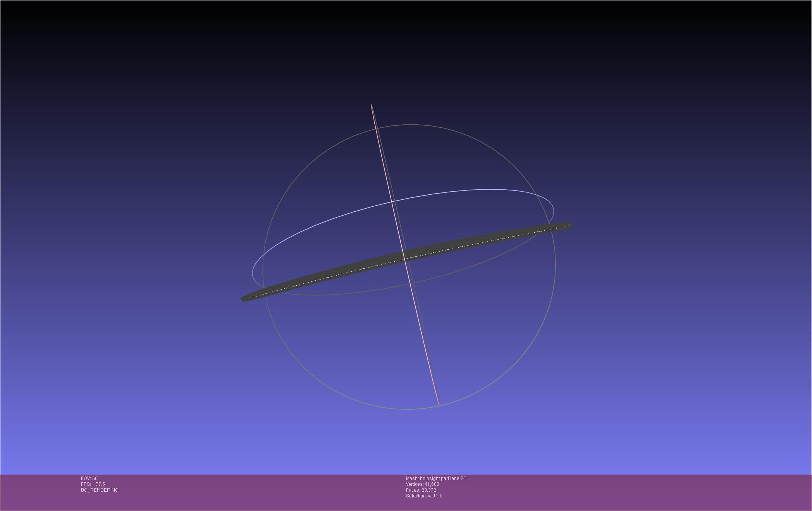Click the right edge of the blue ring
The image size is (812, 511).
coord(553,211)
